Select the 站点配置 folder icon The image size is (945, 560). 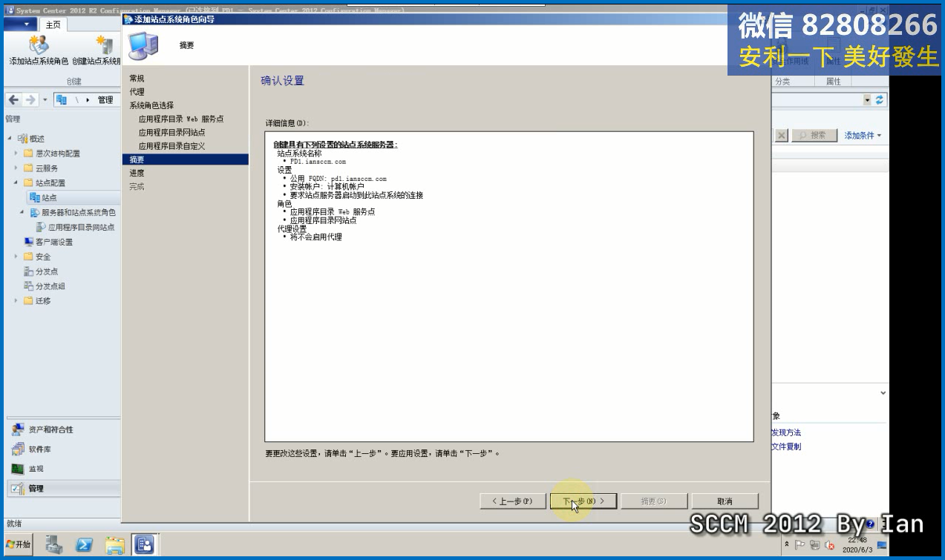[x=28, y=182]
